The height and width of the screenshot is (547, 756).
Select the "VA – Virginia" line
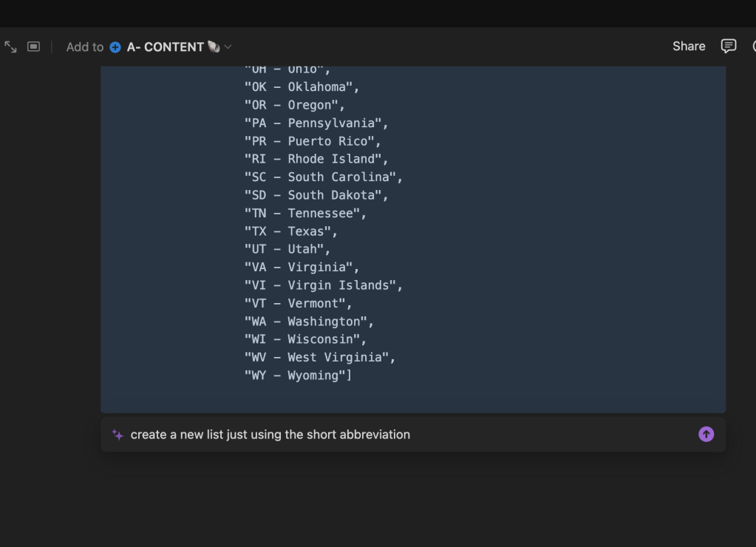(x=302, y=268)
